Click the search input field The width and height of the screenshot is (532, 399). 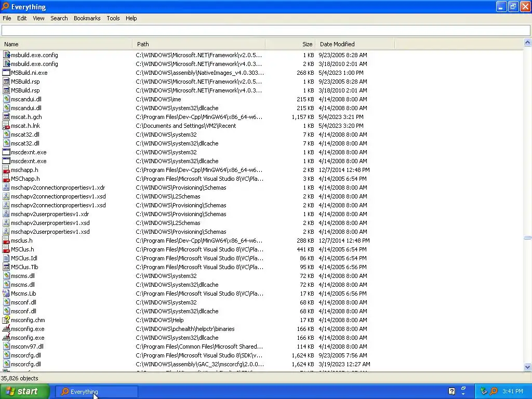[265, 31]
